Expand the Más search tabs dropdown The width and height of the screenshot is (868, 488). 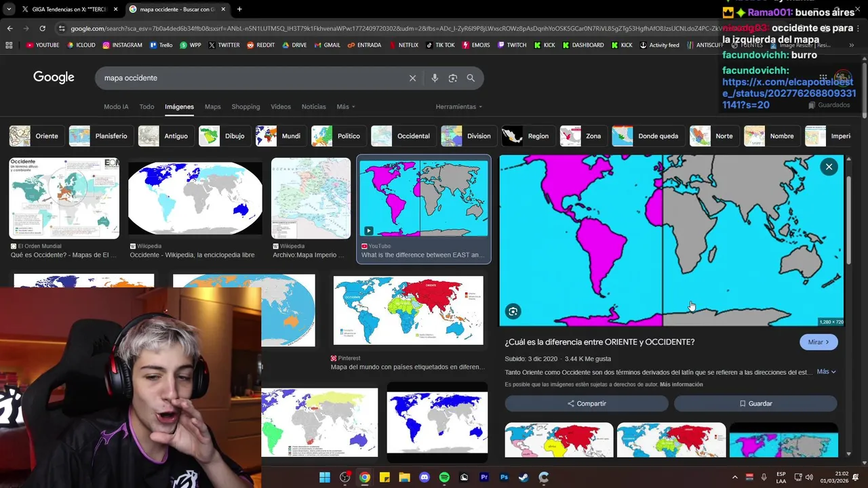tap(346, 106)
